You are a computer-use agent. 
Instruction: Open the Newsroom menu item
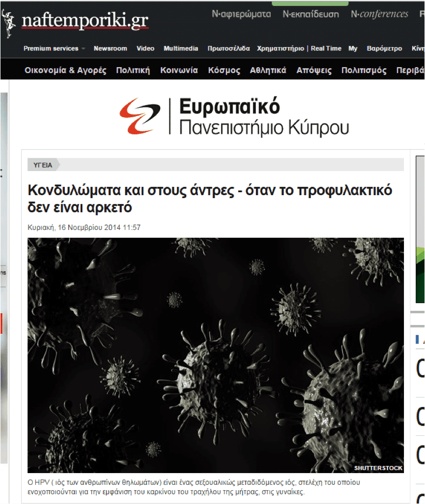[x=110, y=49]
